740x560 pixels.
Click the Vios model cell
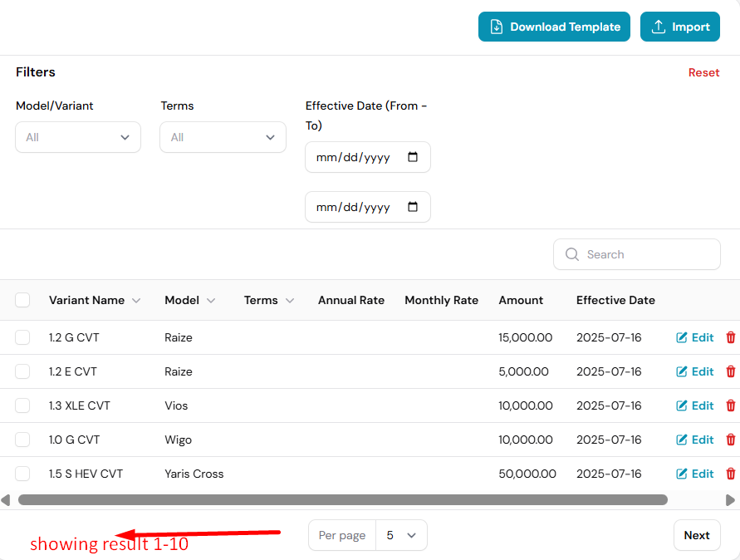pyautogui.click(x=176, y=405)
